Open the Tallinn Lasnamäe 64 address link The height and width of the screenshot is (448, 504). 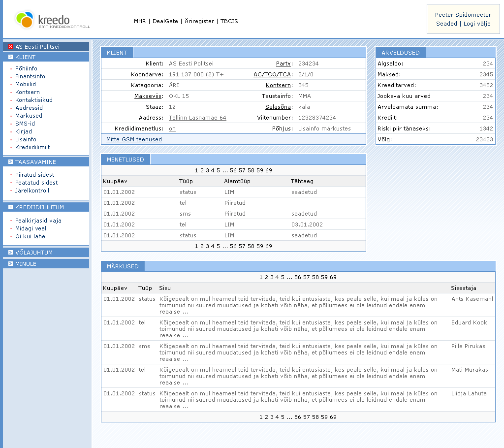pos(197,118)
